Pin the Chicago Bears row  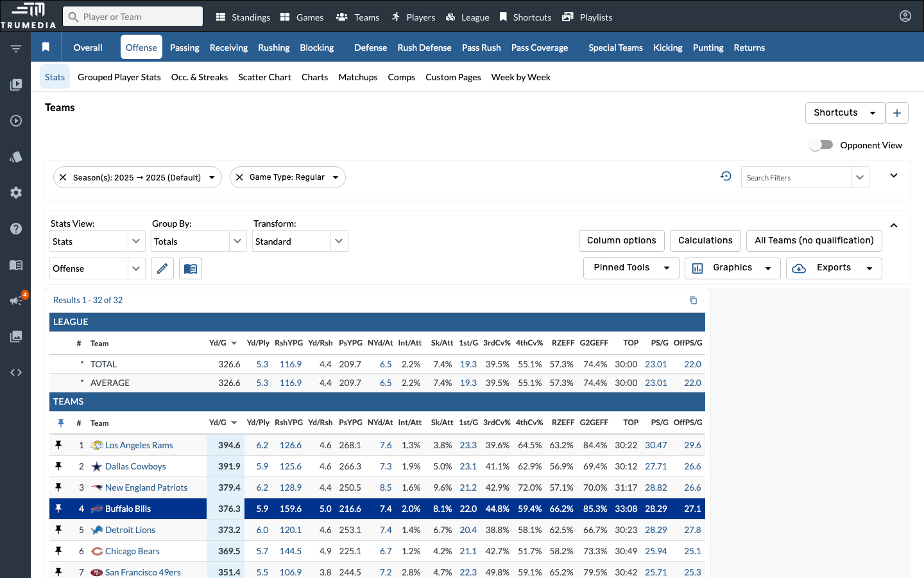[x=58, y=551]
